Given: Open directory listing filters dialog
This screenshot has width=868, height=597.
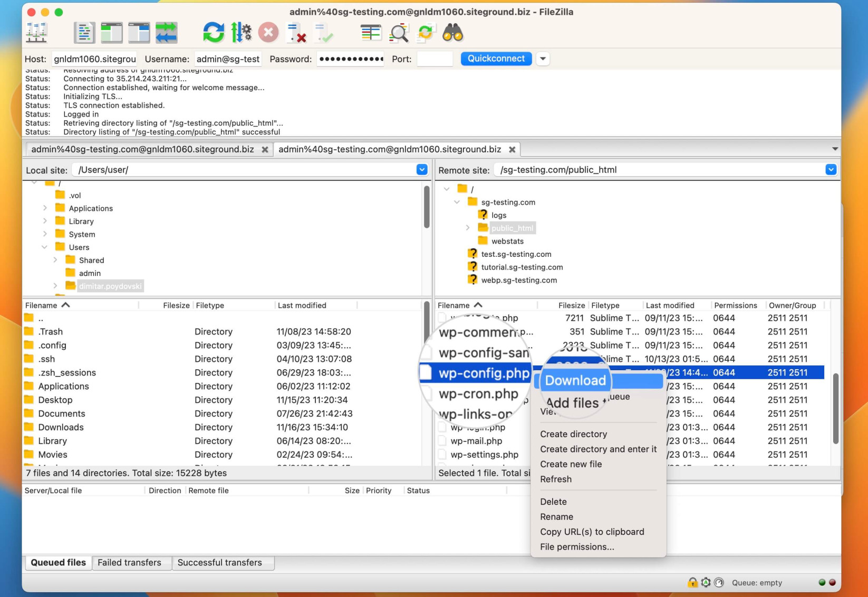Looking at the screenshot, I should (x=371, y=33).
